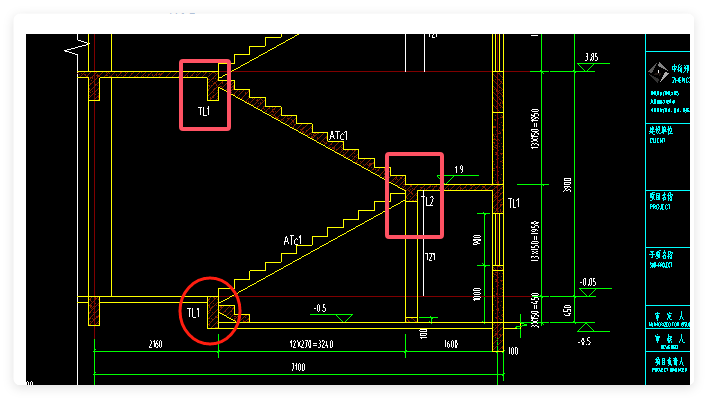This screenshot has width=707, height=398.
Task: Click the bottom-right elevation triangle below 450
Action: point(585,327)
